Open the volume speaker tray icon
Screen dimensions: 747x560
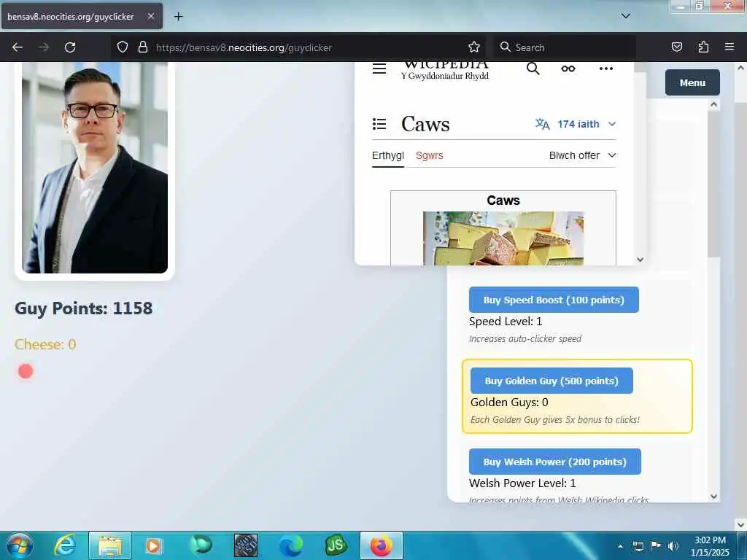(673, 546)
